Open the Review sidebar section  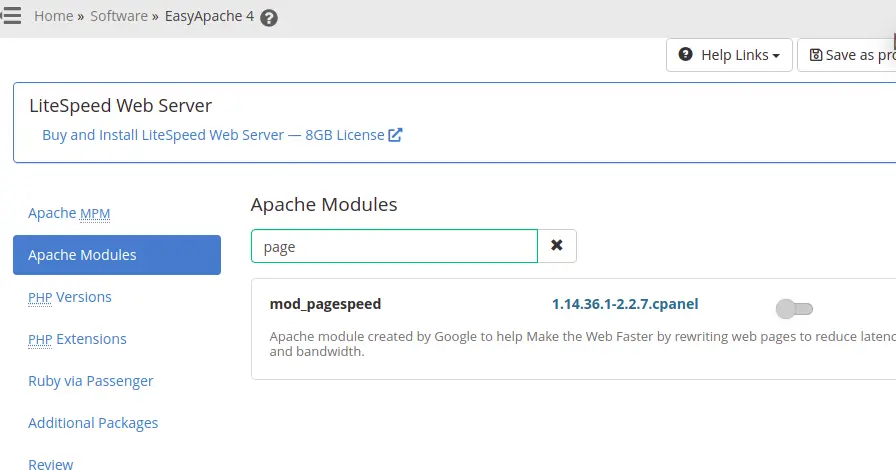tap(51, 465)
